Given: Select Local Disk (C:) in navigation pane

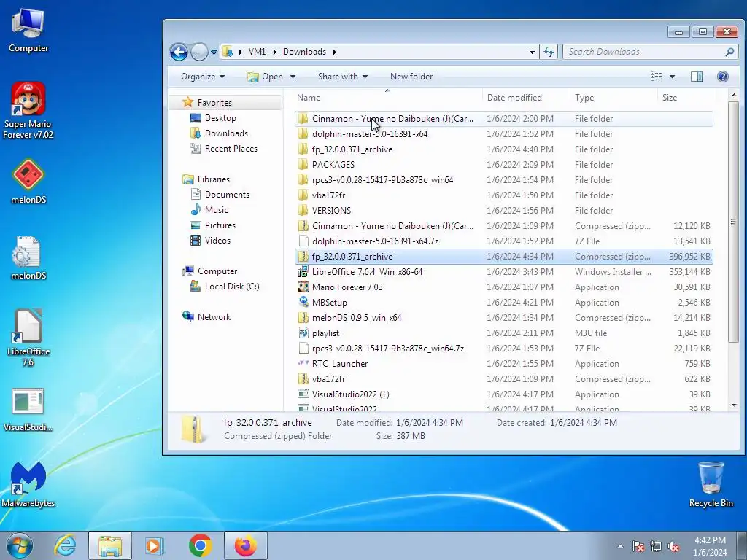Looking at the screenshot, I should coord(231,287).
